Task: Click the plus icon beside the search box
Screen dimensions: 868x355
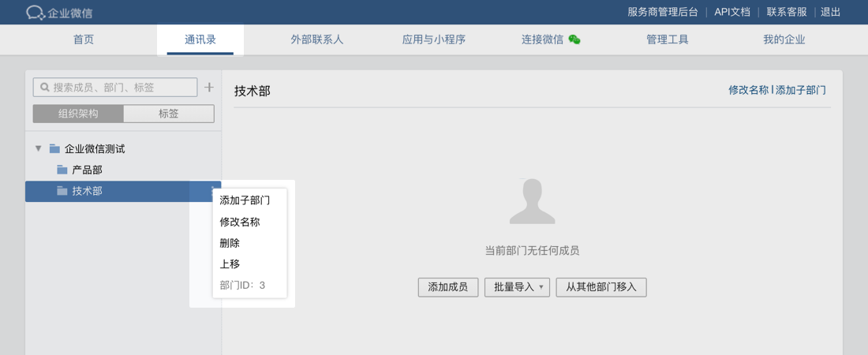Action: point(209,87)
